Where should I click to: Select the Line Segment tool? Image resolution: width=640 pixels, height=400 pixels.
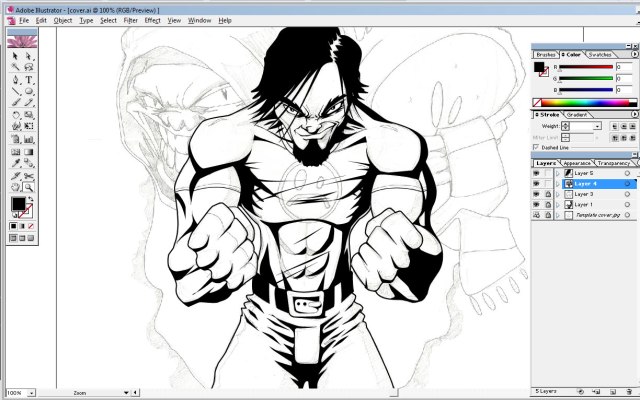16,91
